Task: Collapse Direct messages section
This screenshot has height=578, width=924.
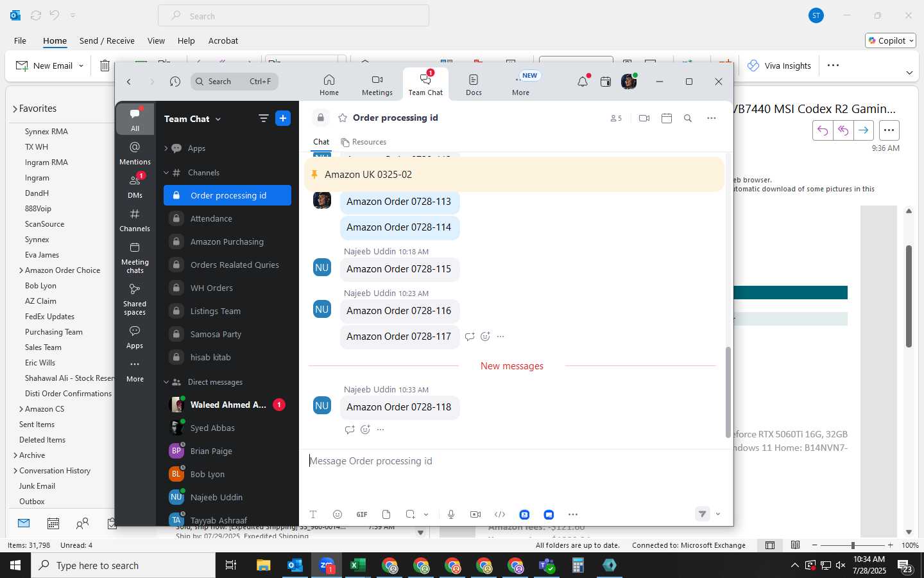Action: pos(166,382)
